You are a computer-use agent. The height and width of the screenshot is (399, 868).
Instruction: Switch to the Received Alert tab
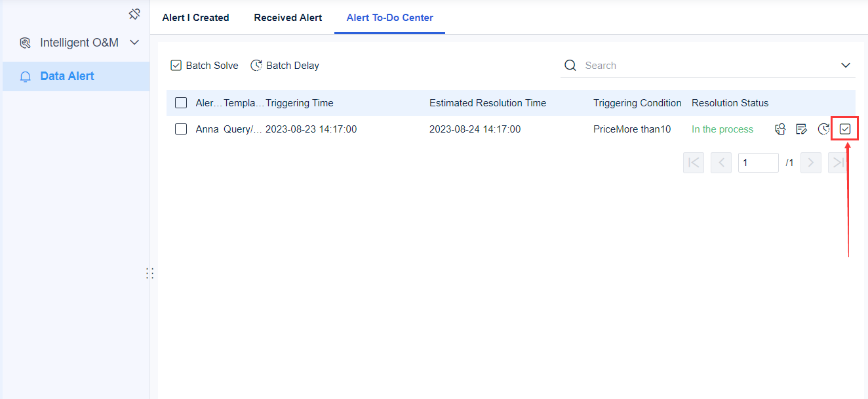(x=288, y=18)
